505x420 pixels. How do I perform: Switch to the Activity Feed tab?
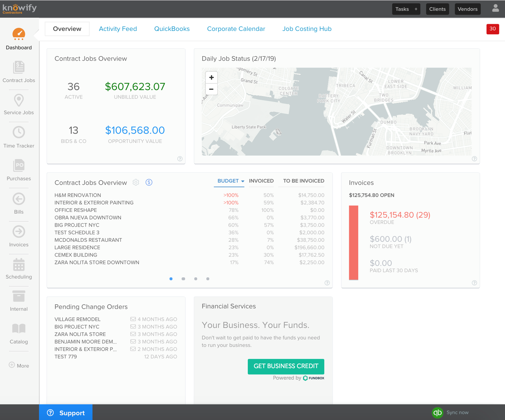pos(118,29)
